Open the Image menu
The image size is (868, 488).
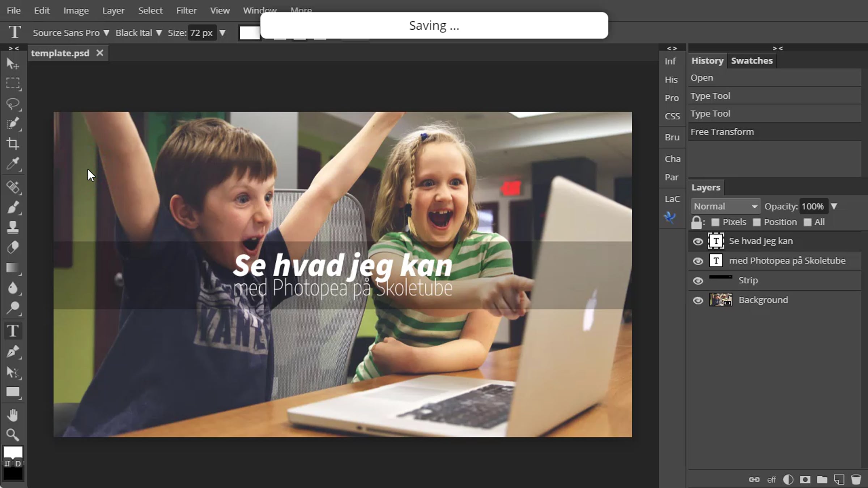(x=76, y=10)
